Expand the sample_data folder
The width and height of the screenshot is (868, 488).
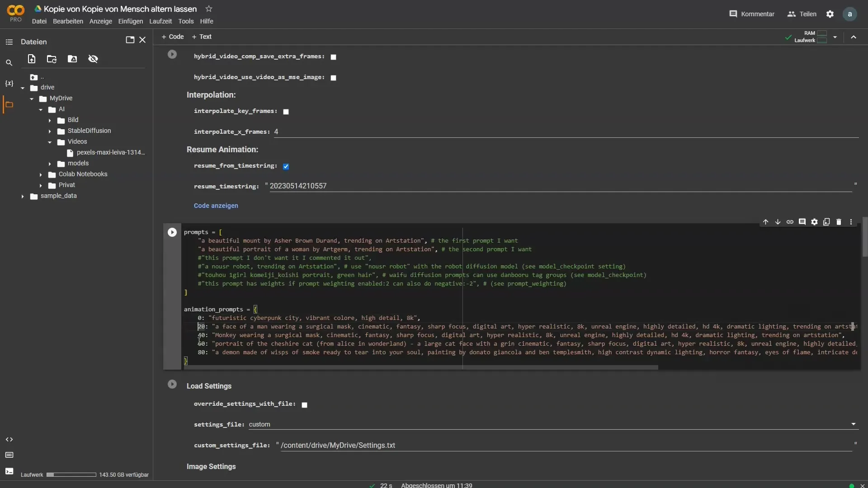tap(23, 196)
